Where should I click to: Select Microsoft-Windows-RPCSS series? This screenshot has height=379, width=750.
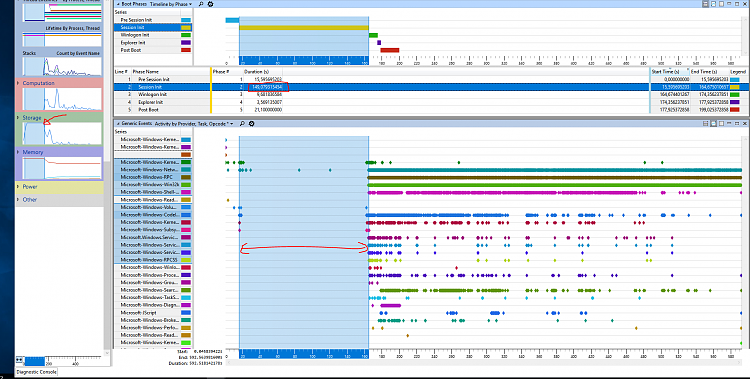point(149,260)
